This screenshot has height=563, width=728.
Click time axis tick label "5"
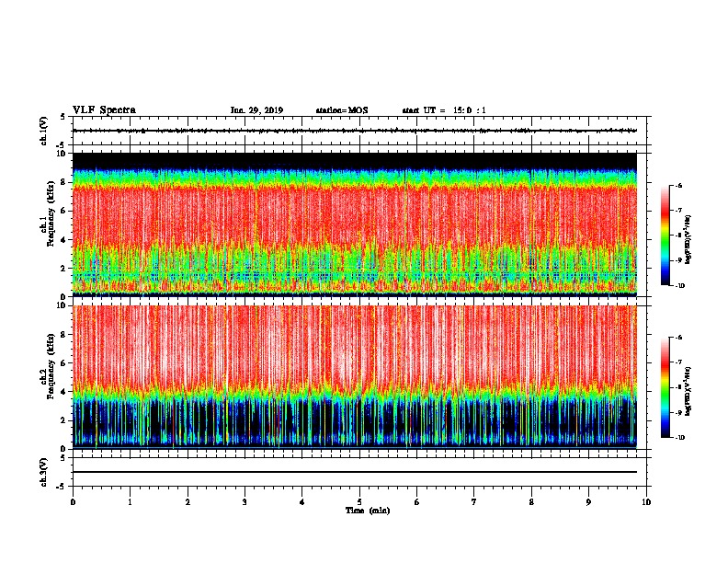pyautogui.click(x=359, y=502)
